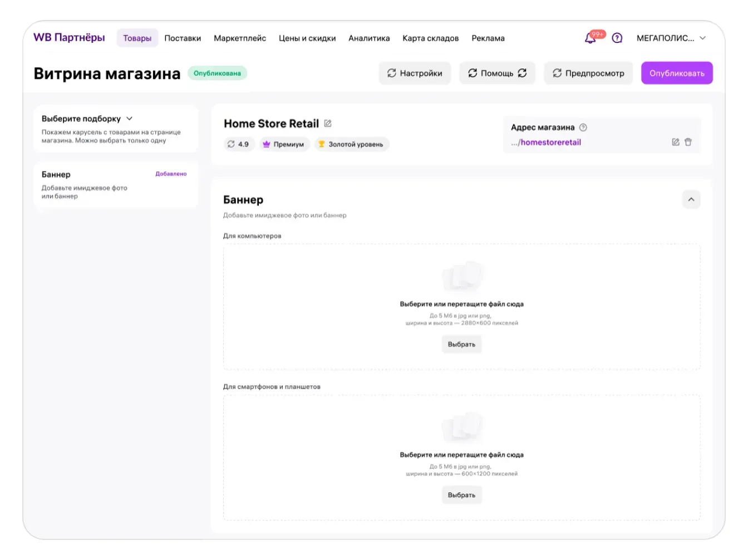Open the МЕГАПОЛИС account dropdown

coord(671,38)
